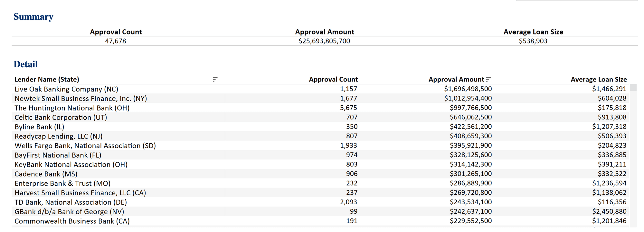The width and height of the screenshot is (644, 232).
Task: Select summary average loan size $538,903
Action: click(x=533, y=41)
